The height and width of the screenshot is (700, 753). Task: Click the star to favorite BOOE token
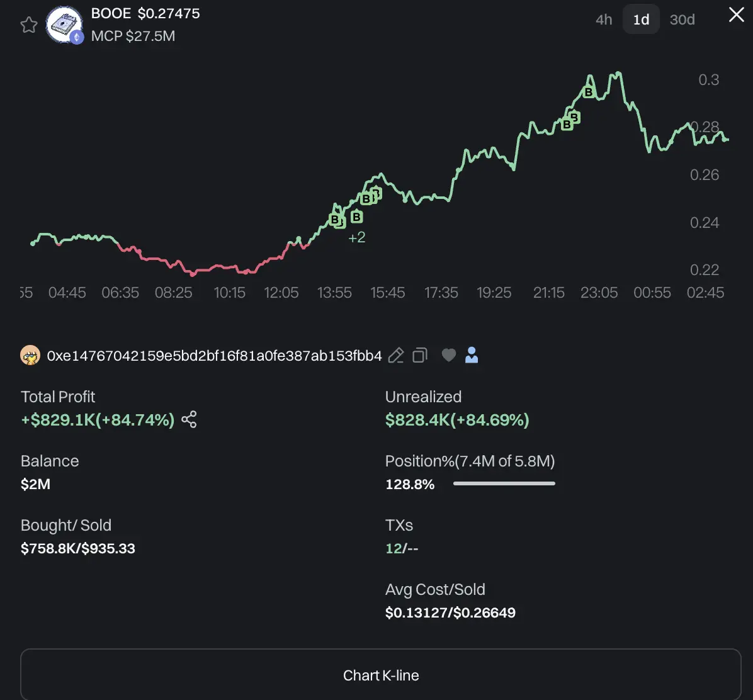point(28,24)
